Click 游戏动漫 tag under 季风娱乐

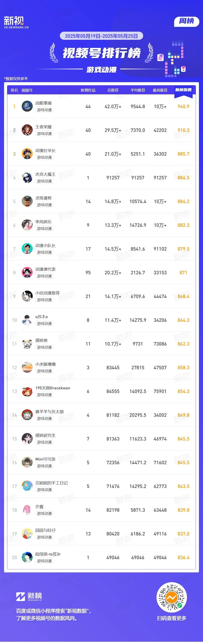click(44, 228)
